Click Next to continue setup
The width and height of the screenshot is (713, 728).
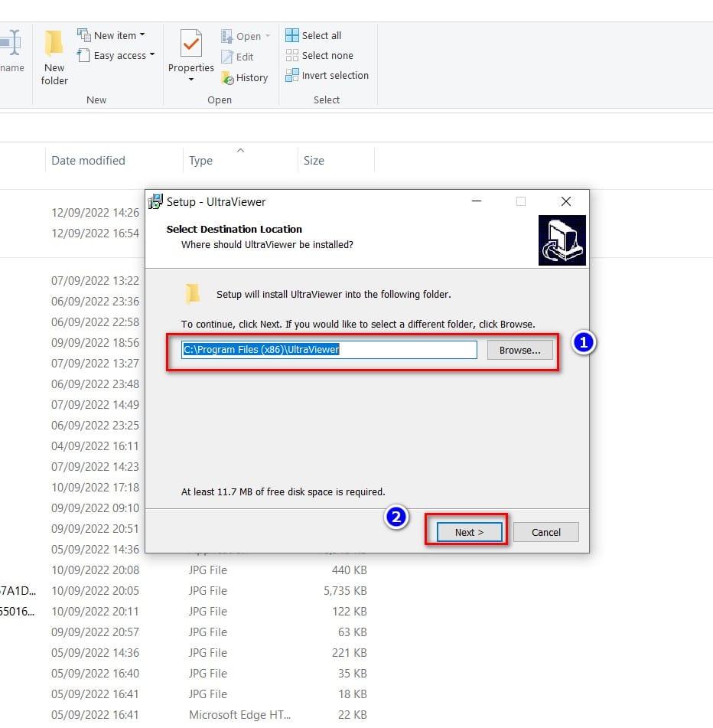[469, 532]
